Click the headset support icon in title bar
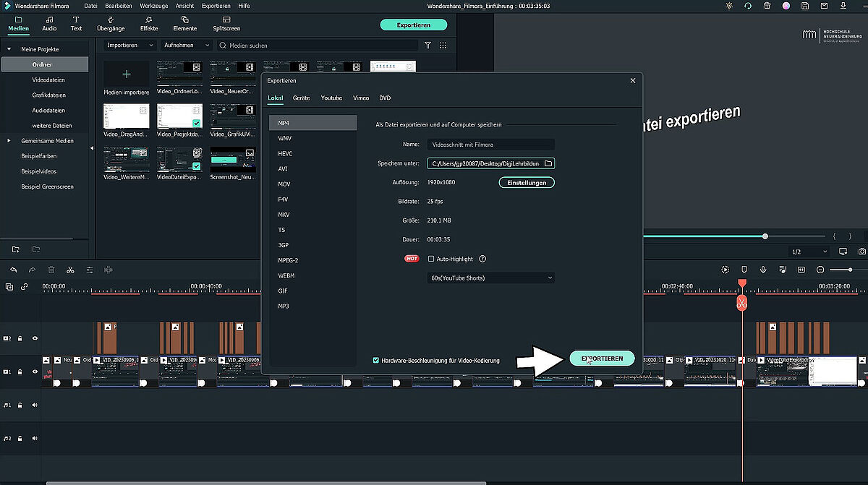Image resolution: width=868 pixels, height=485 pixels. [747, 5]
